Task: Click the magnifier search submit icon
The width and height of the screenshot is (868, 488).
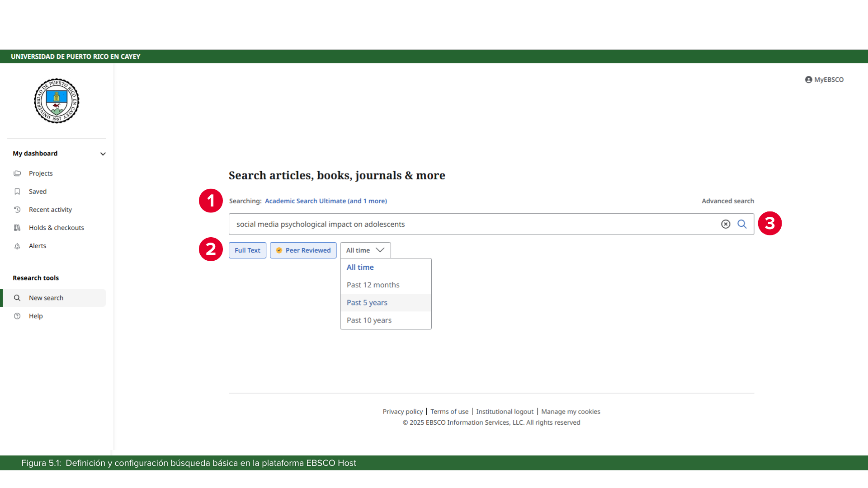Action: coord(742,224)
